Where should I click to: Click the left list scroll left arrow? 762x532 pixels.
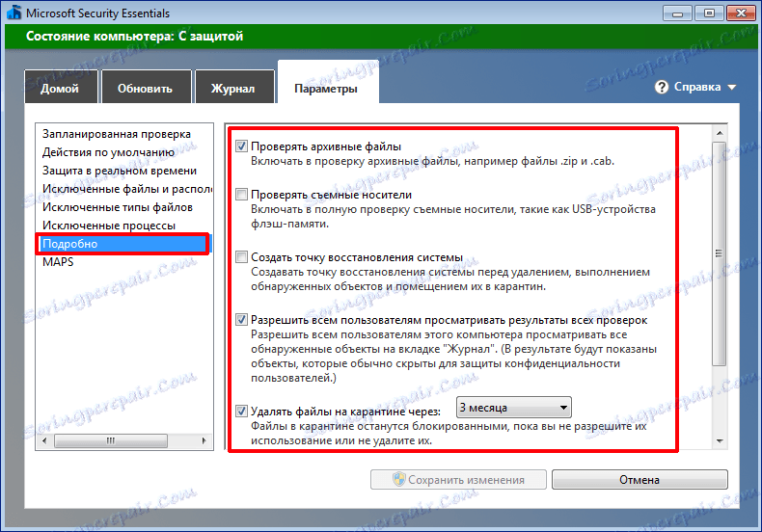point(44,440)
